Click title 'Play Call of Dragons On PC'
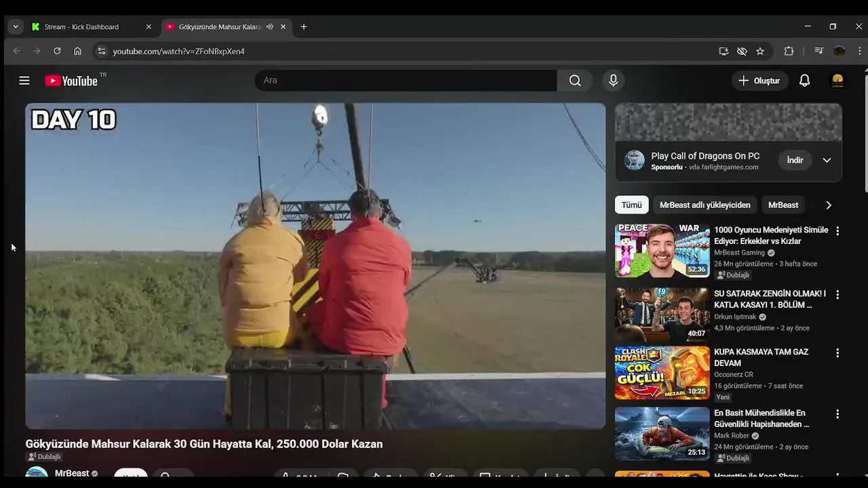 (x=705, y=156)
